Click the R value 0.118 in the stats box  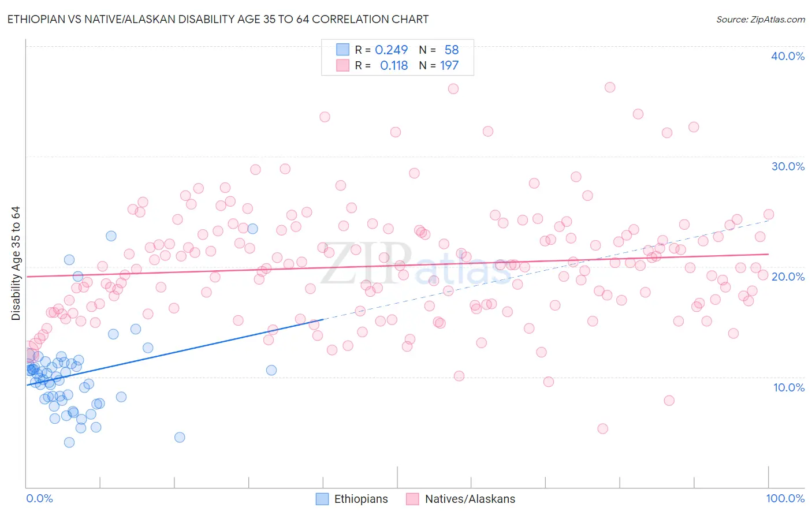point(394,66)
